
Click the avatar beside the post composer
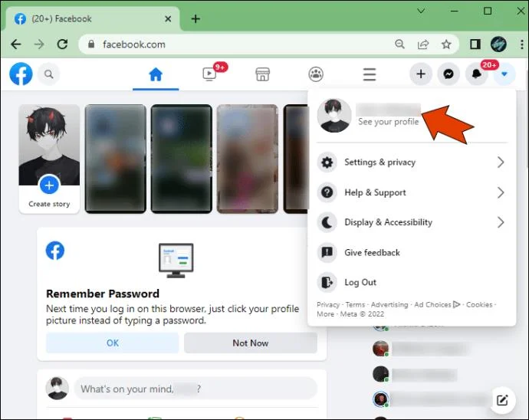[57, 389]
